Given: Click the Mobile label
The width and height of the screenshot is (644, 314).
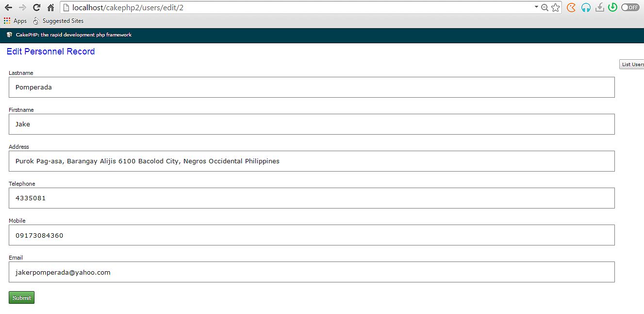Looking at the screenshot, I should (x=17, y=221).
